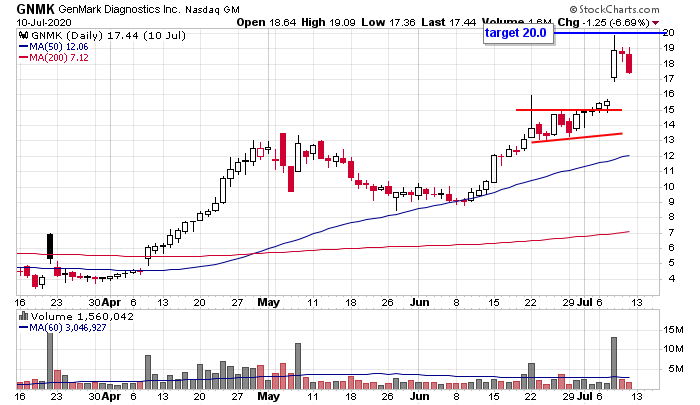The width and height of the screenshot is (700, 405).
Task: Click the candlestick icon beside GNMK (Daily)
Action: point(23,36)
